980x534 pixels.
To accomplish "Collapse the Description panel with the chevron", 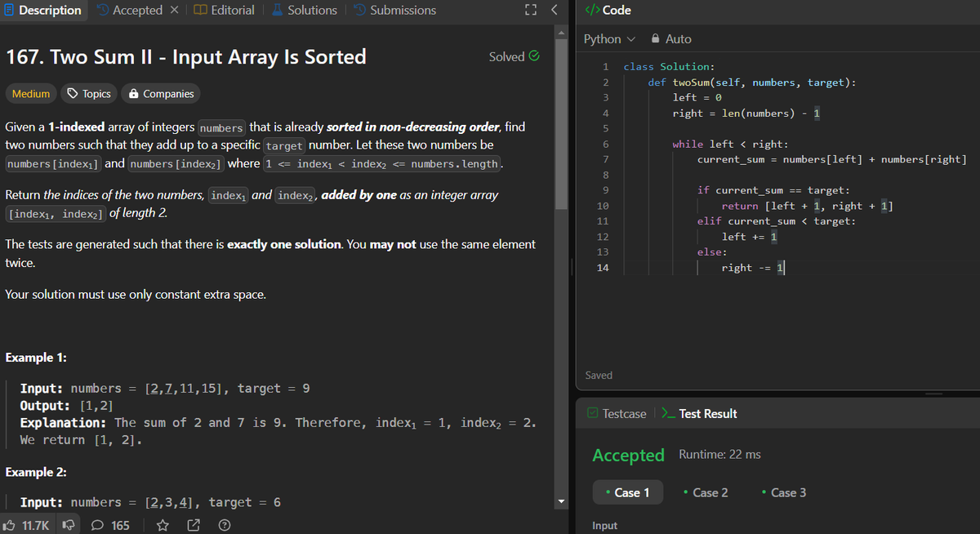I will coord(552,10).
